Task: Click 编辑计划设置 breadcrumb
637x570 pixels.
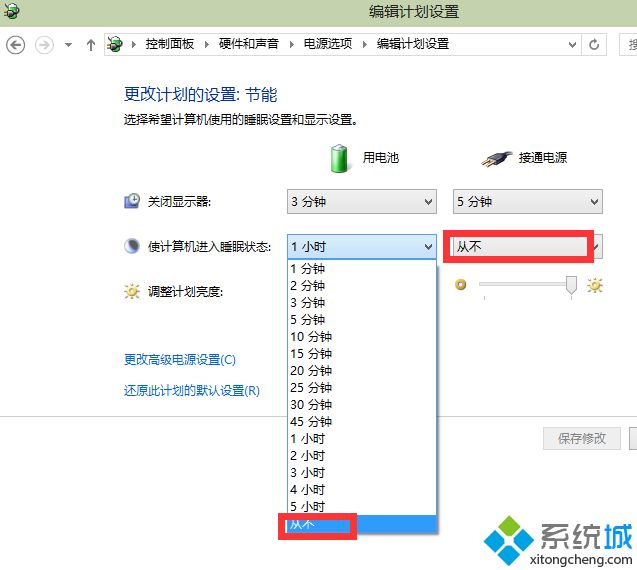Action: 413,44
